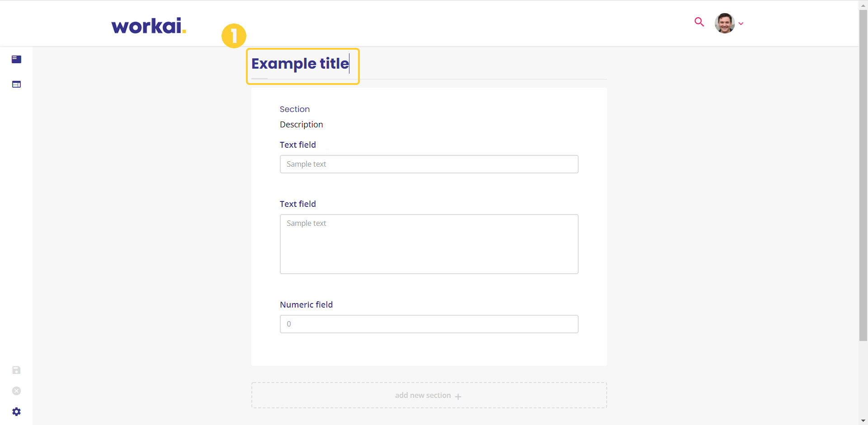Open the layout panel sidebar icon
This screenshot has height=425, width=868.
[16, 84]
